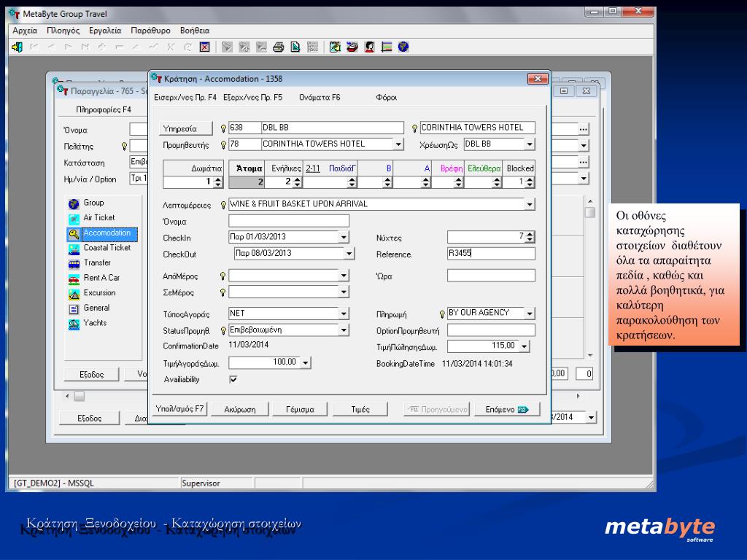The height and width of the screenshot is (560, 747).
Task: Click the printer toolbar icon
Action: [x=278, y=47]
